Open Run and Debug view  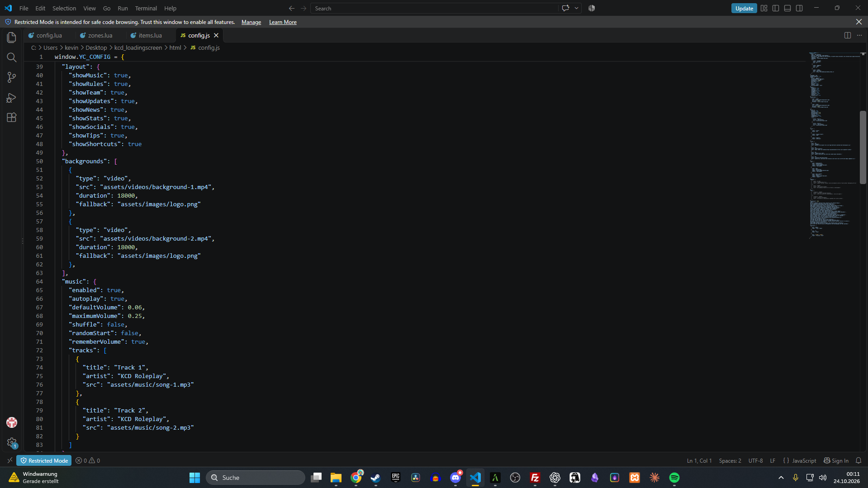[x=12, y=98]
